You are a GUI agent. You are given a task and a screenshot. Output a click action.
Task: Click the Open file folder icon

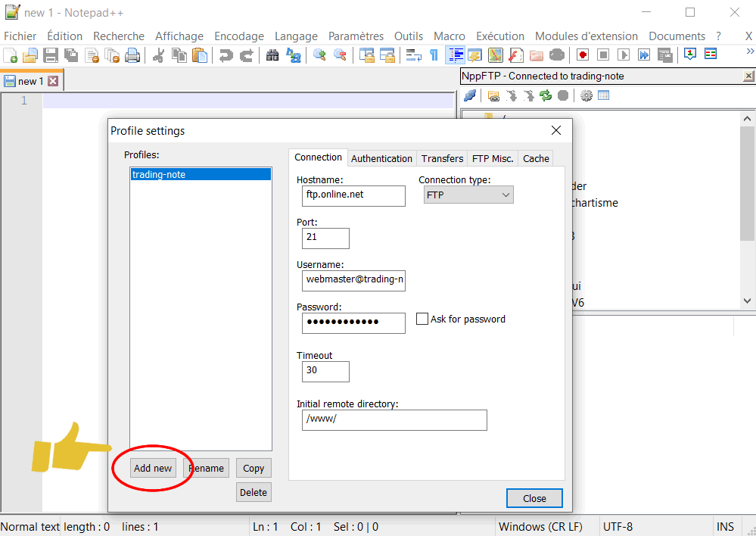click(30, 55)
